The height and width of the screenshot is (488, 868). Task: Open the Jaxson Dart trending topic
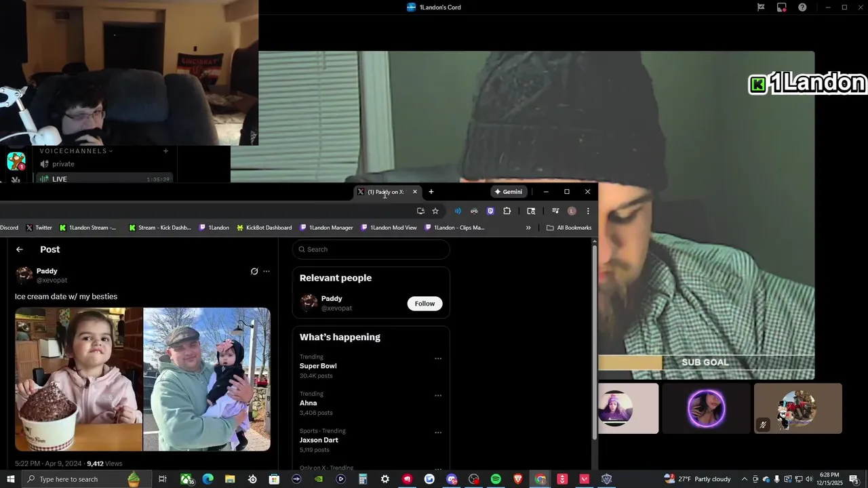pyautogui.click(x=319, y=440)
